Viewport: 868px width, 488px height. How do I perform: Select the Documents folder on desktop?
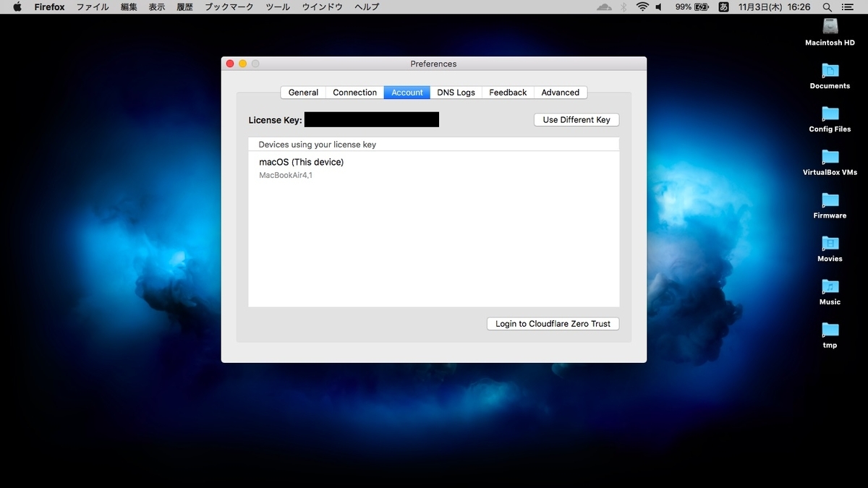pos(830,70)
